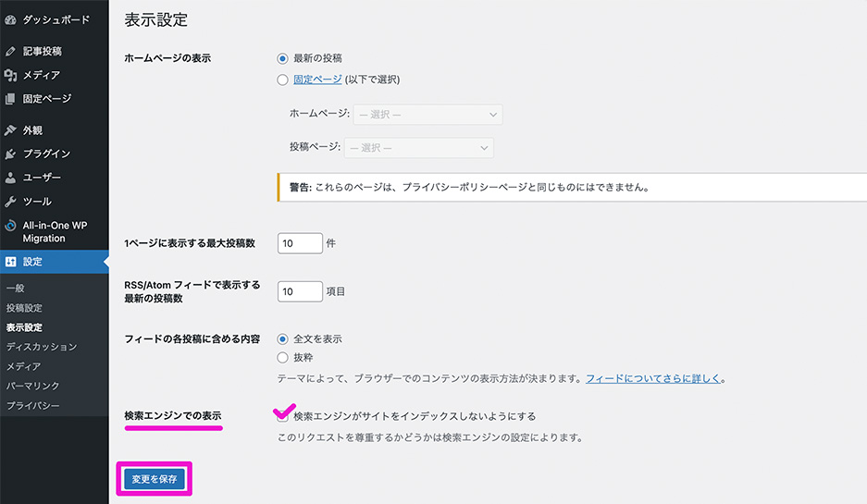
Task: Expand the 投稿ページ dropdown
Action: tap(418, 148)
